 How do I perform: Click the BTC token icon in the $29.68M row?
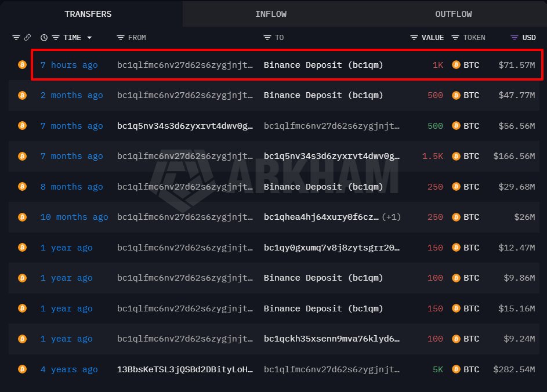click(456, 187)
